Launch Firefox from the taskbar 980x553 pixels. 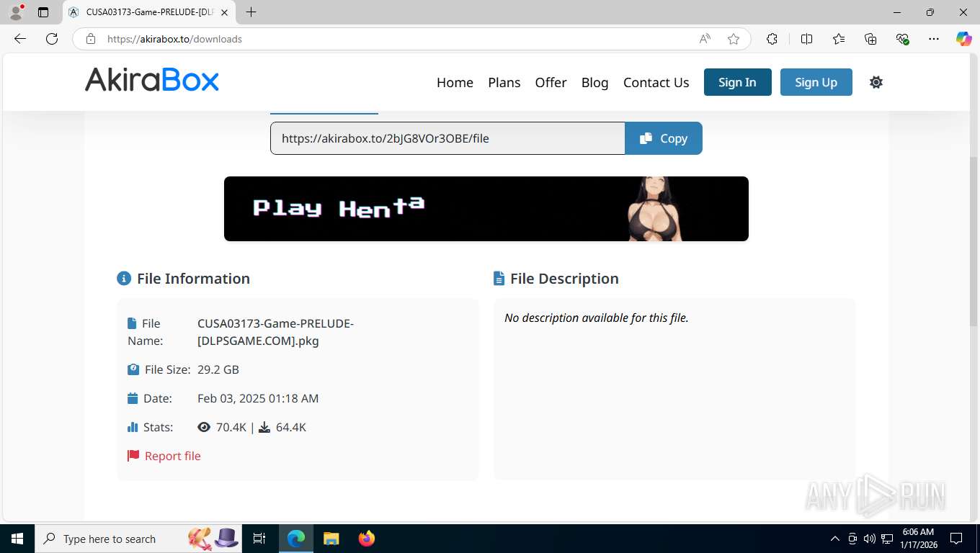(x=367, y=539)
